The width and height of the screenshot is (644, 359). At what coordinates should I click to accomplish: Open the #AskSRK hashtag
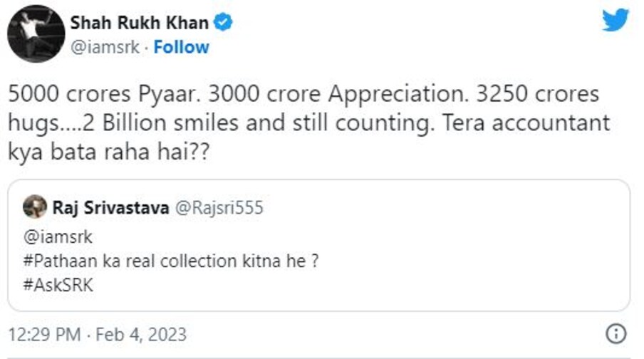pos(58,285)
